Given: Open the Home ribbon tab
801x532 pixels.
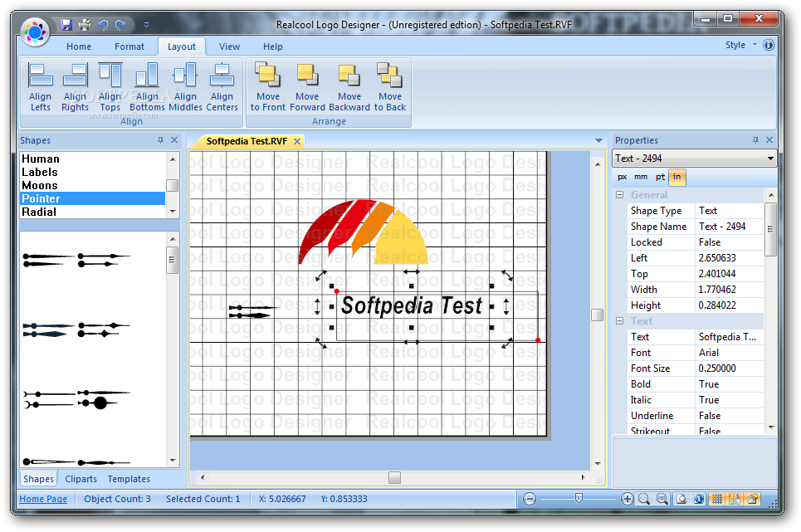Looking at the screenshot, I should pos(79,46).
